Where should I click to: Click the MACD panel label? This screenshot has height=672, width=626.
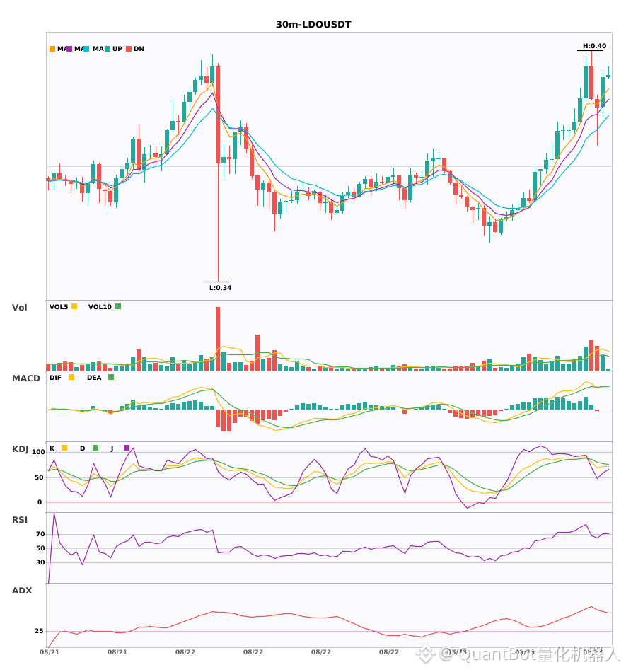pyautogui.click(x=25, y=378)
